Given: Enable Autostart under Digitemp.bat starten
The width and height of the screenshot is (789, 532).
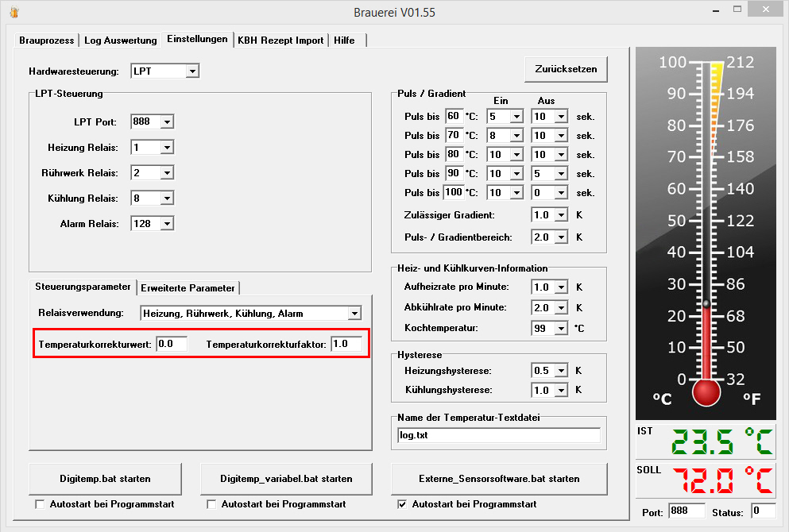Looking at the screenshot, I should [41, 504].
